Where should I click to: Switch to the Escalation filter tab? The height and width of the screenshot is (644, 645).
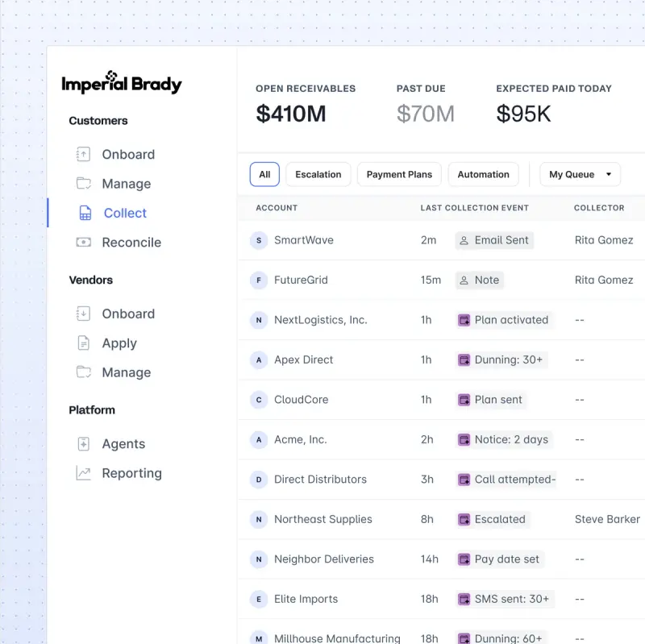click(x=318, y=174)
